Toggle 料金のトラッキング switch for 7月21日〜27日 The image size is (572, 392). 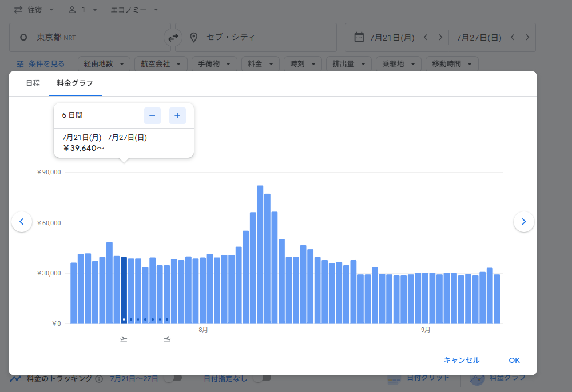pyautogui.click(x=173, y=378)
